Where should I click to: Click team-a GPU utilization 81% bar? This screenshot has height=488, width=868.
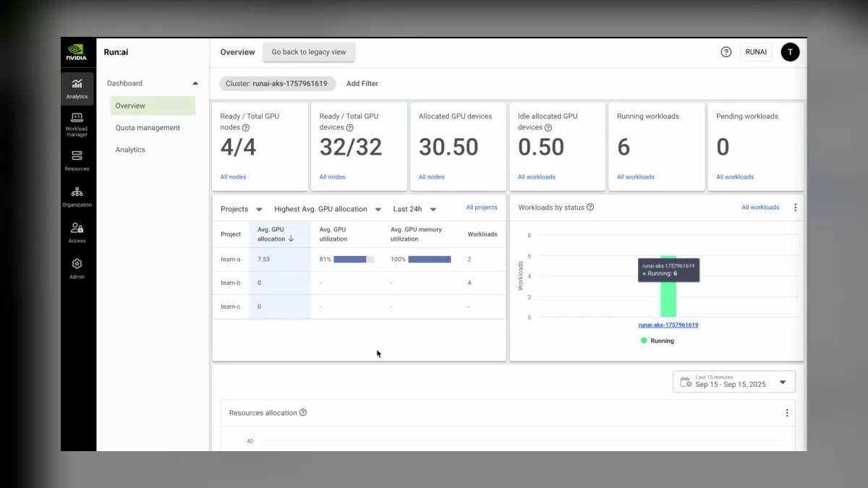[354, 259]
